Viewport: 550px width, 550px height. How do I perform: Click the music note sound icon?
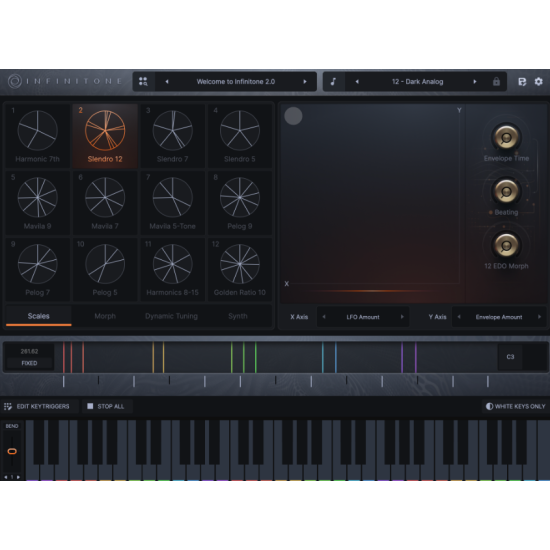333,82
